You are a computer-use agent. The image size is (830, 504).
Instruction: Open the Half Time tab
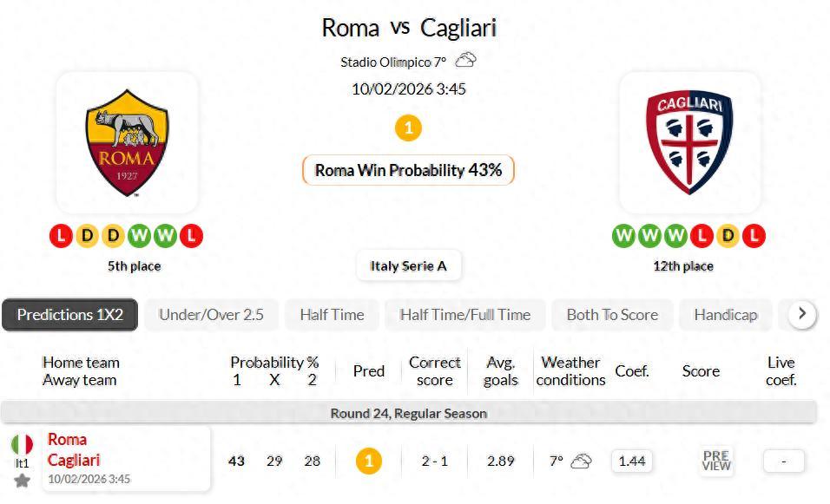point(332,315)
